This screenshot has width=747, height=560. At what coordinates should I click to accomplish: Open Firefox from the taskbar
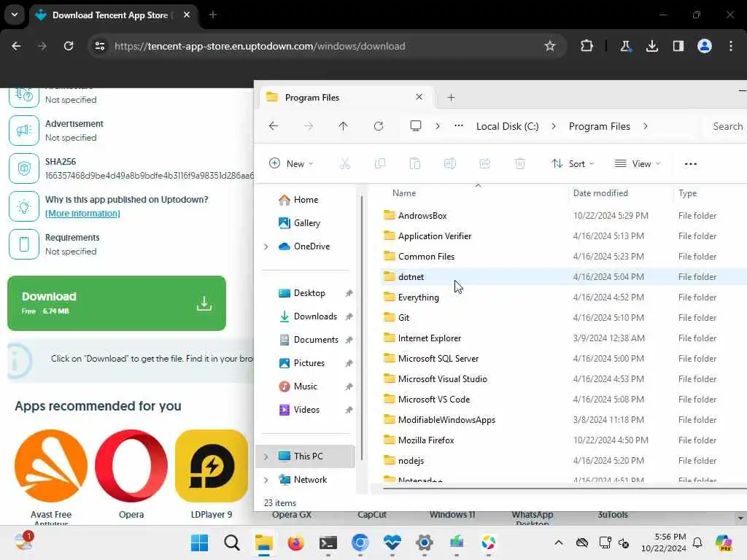(296, 542)
